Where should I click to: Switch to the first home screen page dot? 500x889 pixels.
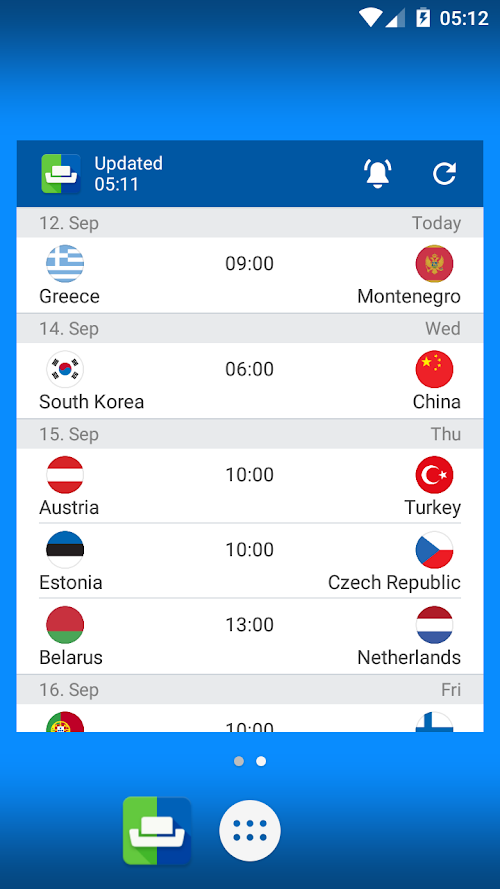[239, 761]
